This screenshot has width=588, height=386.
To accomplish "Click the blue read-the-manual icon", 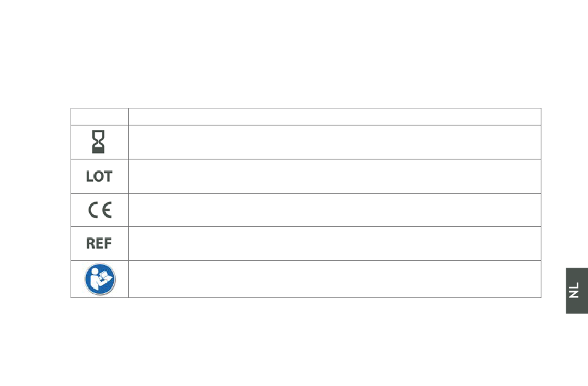I will point(100,279).
